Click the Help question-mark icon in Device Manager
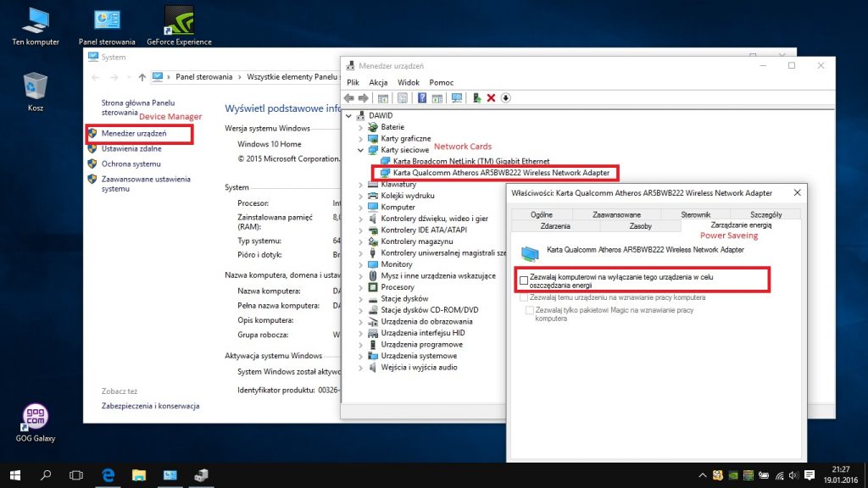Image resolution: width=868 pixels, height=488 pixels. [x=422, y=97]
